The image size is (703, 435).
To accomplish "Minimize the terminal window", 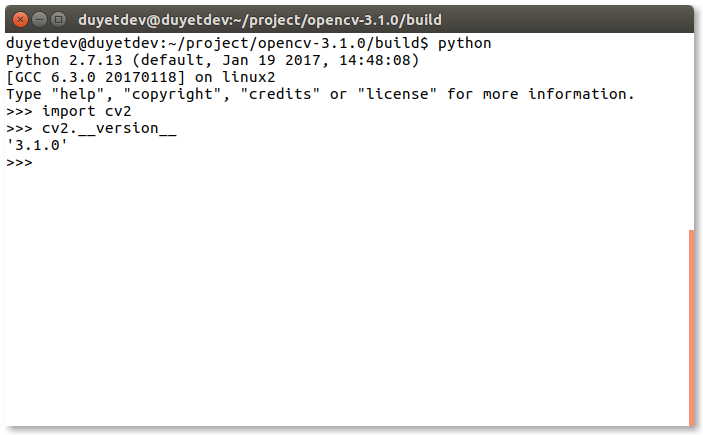I will [39, 20].
